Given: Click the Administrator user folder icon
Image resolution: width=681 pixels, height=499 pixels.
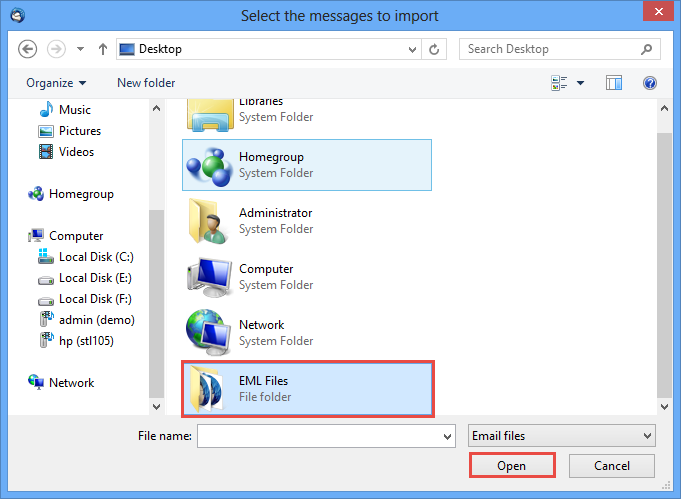Looking at the screenshot, I should click(207, 221).
